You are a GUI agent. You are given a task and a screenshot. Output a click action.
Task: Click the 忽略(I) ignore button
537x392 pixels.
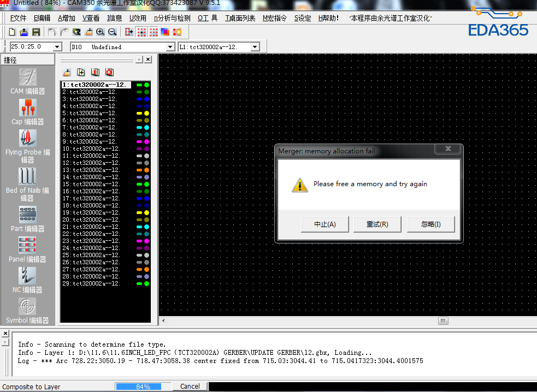click(x=431, y=224)
